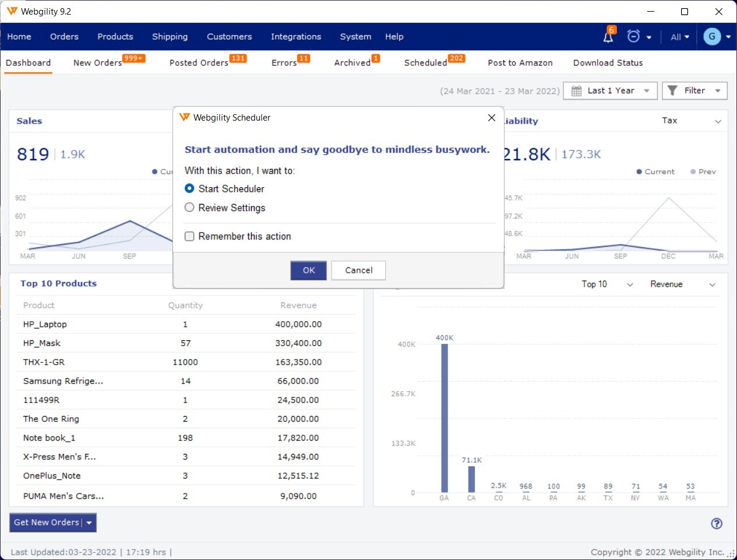Open the Home menu
Screen dimensions: 737x560
tap(19, 36)
